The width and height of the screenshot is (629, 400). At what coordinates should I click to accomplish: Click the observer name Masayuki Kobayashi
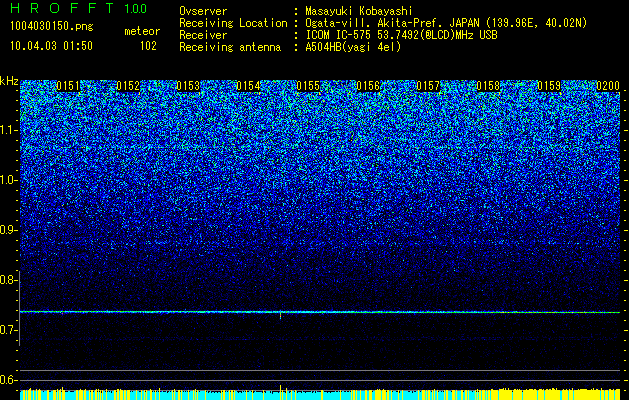(359, 11)
